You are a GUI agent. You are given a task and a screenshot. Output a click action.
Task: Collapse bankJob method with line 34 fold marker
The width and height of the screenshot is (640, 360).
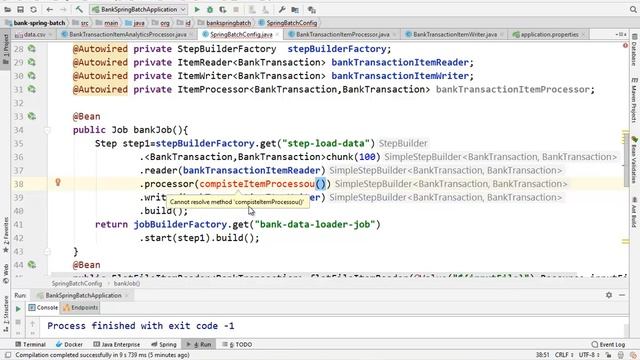click(47, 130)
